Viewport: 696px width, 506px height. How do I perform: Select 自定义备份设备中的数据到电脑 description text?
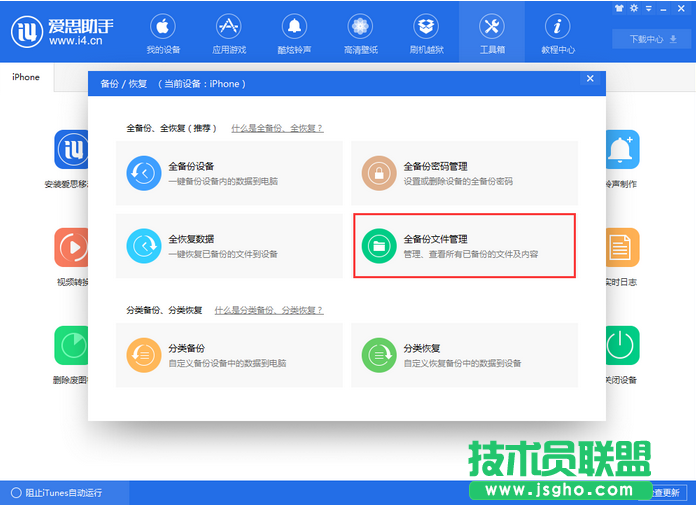[227, 363]
